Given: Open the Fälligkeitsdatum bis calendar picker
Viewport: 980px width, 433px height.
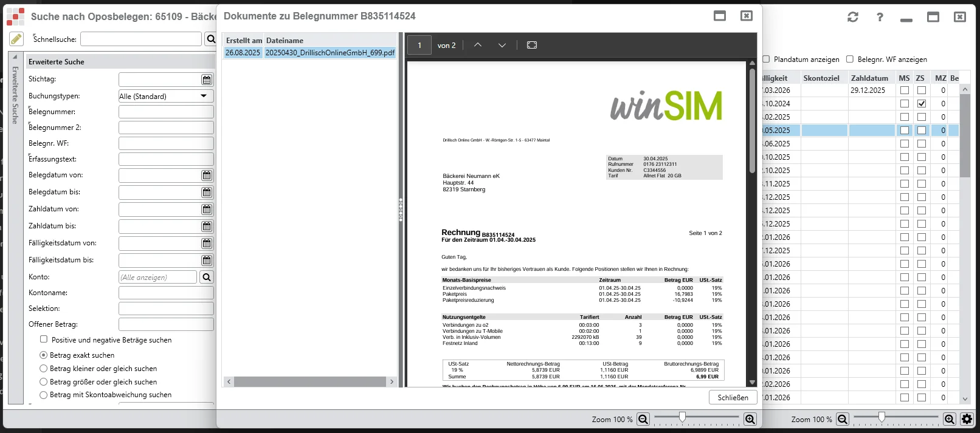Looking at the screenshot, I should [207, 261].
